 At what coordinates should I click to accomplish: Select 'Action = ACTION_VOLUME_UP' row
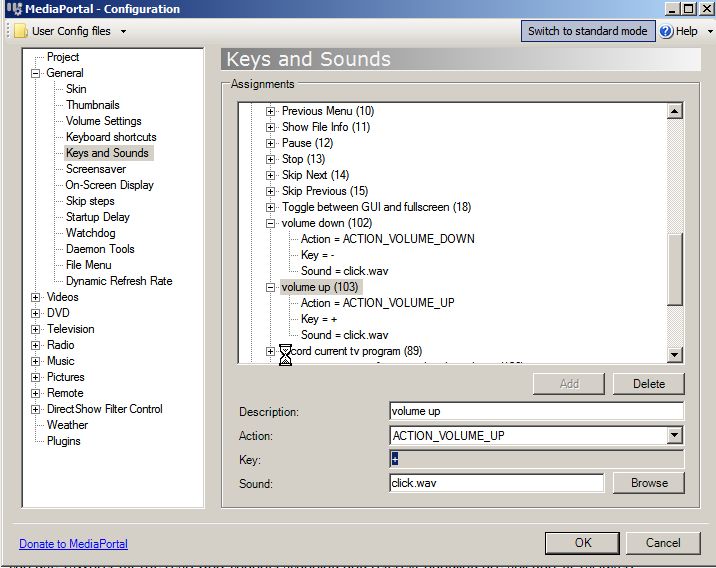click(x=377, y=303)
